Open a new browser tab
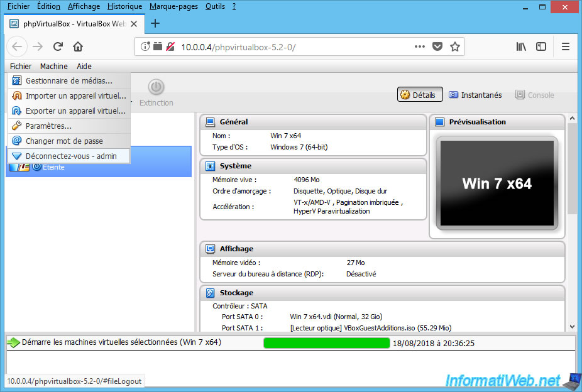The height and width of the screenshot is (392, 582). pos(155,23)
